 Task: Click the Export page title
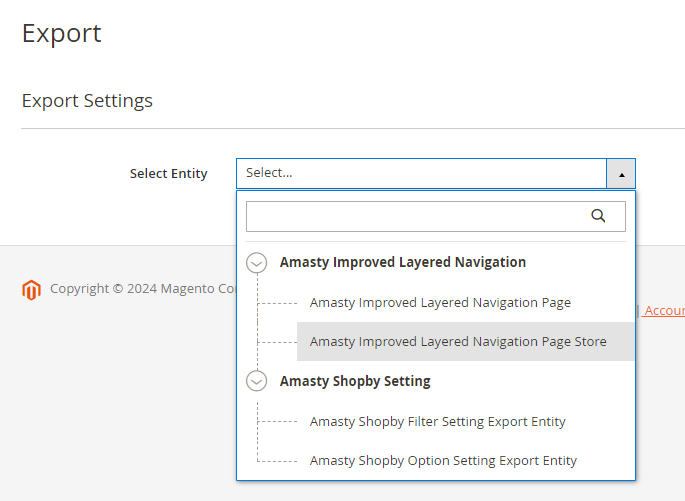tap(62, 33)
